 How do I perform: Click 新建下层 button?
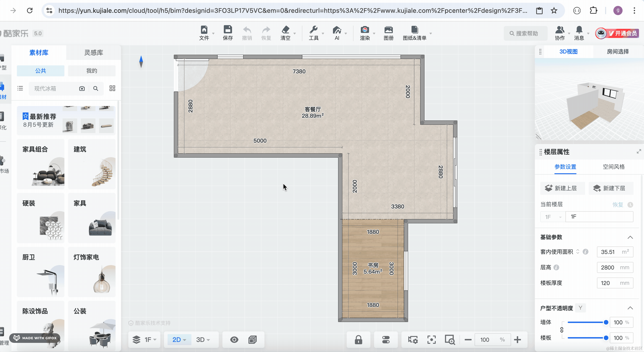(x=611, y=188)
